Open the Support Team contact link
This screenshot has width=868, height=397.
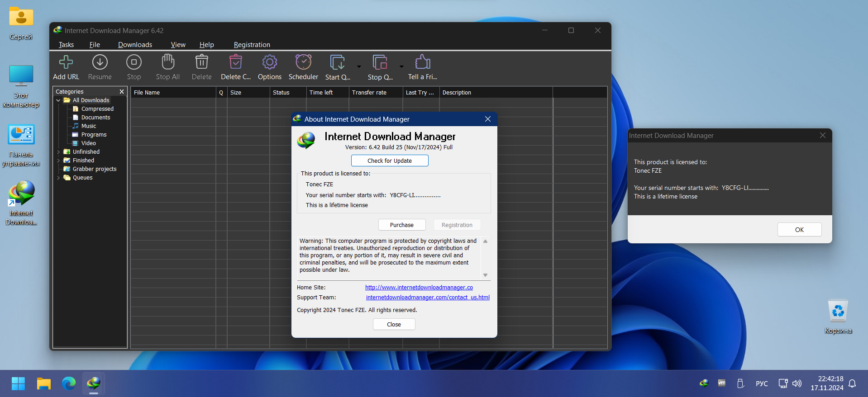[428, 298]
